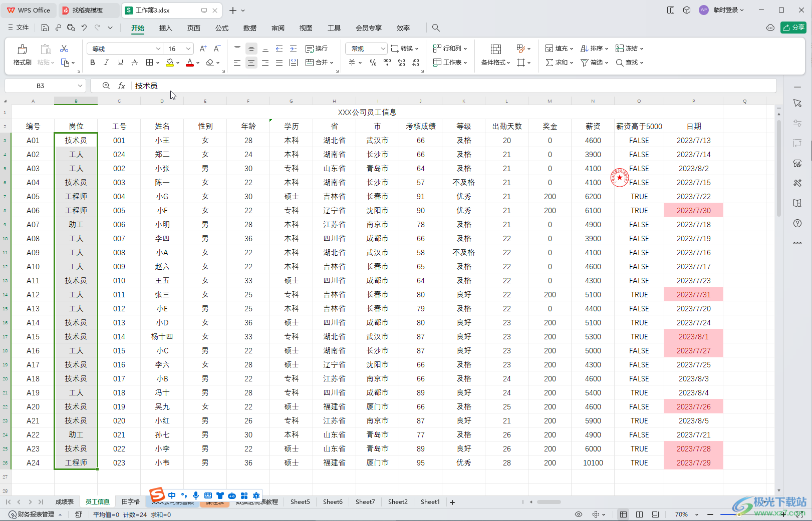
Task: Switch to the 数据 ribbon tab
Action: (x=249, y=28)
